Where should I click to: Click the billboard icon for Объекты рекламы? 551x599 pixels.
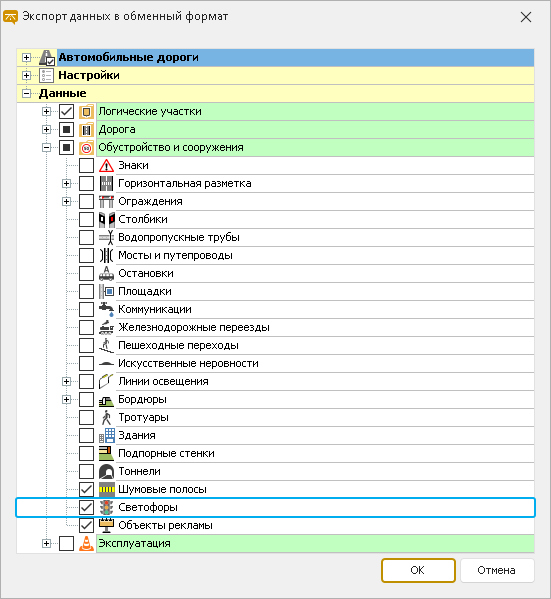click(x=106, y=525)
